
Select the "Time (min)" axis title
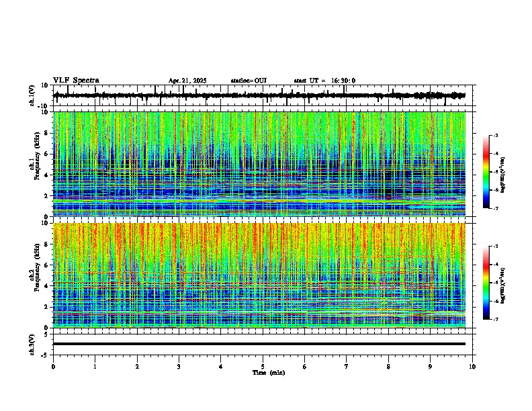(x=269, y=373)
